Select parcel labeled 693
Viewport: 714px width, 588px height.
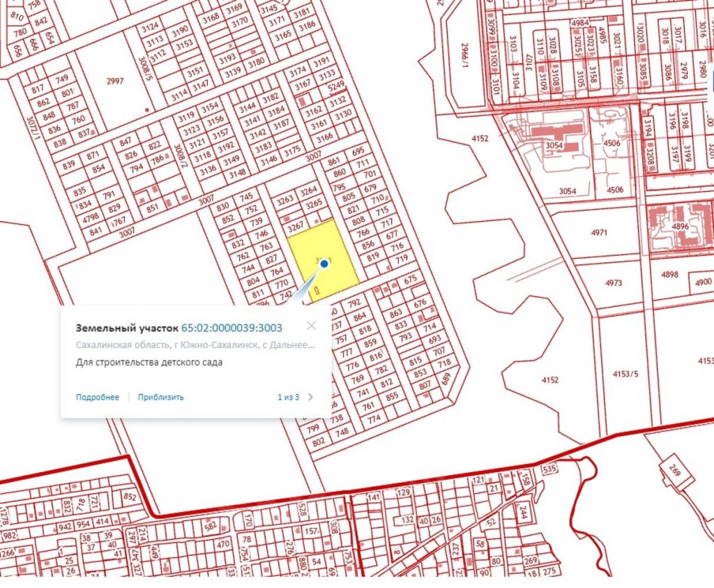(435, 339)
